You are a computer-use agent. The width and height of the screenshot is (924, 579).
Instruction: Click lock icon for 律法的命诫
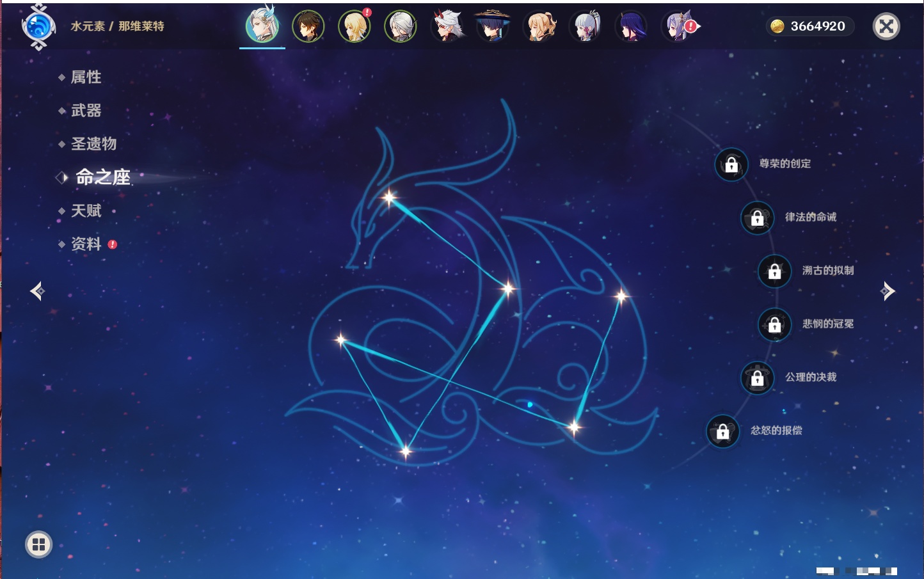click(x=757, y=218)
